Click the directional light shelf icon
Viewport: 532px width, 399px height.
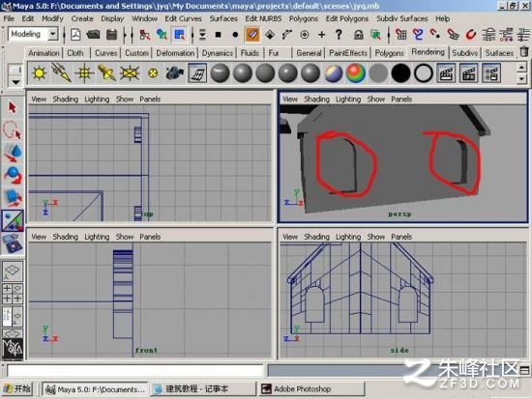point(61,72)
